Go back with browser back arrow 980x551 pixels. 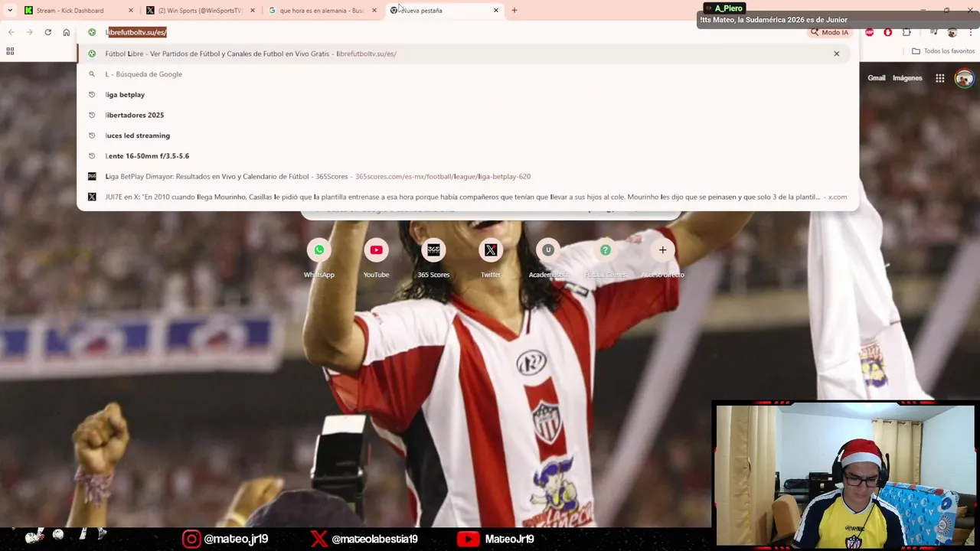(x=11, y=32)
